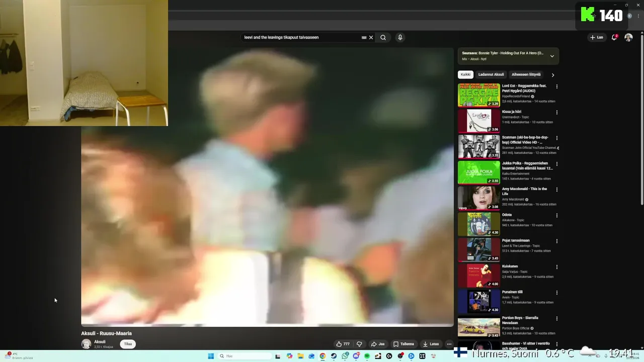
Task: Open options menu for Odota
Action: tap(556, 215)
